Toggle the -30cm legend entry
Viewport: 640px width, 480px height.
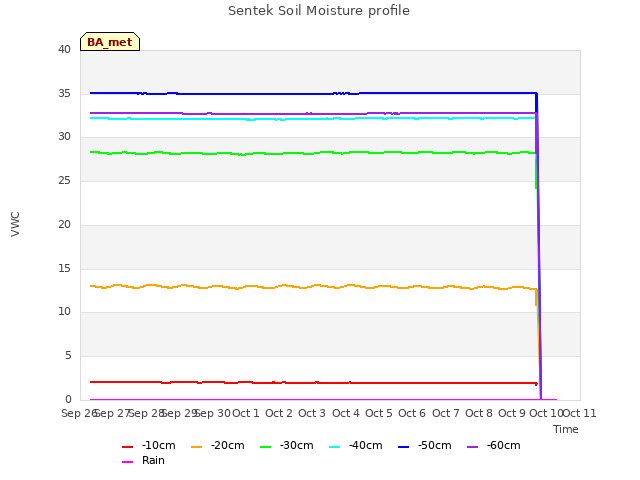click(287, 446)
